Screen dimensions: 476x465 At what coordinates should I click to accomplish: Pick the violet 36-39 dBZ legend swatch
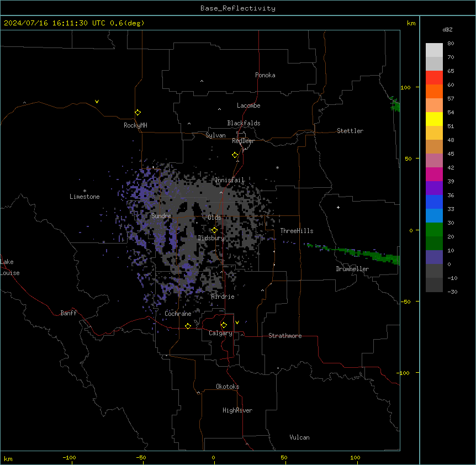pyautogui.click(x=434, y=188)
